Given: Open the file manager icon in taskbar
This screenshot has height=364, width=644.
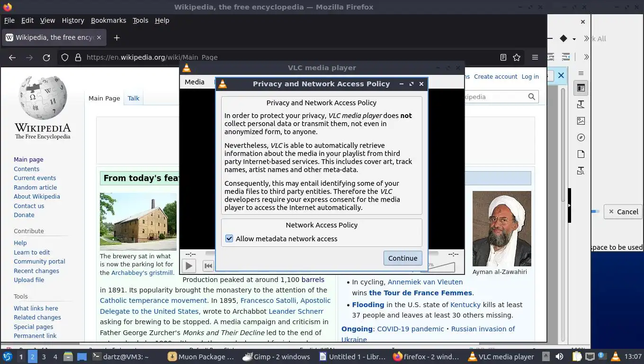Looking at the screenshot, I should pyautogui.click(x=68, y=356).
